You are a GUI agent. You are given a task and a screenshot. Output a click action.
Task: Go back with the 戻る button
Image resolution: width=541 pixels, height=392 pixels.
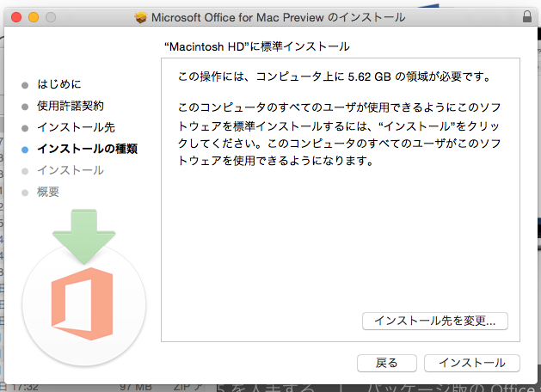(x=387, y=363)
